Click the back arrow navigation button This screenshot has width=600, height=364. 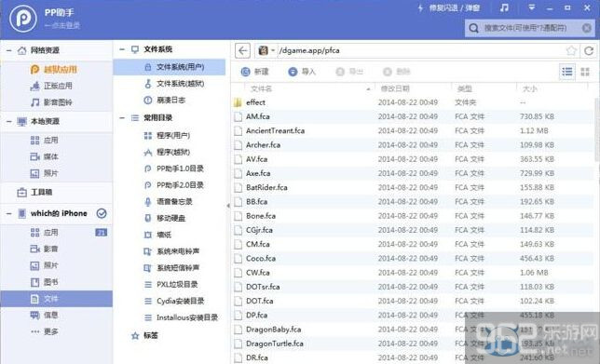pos(242,50)
